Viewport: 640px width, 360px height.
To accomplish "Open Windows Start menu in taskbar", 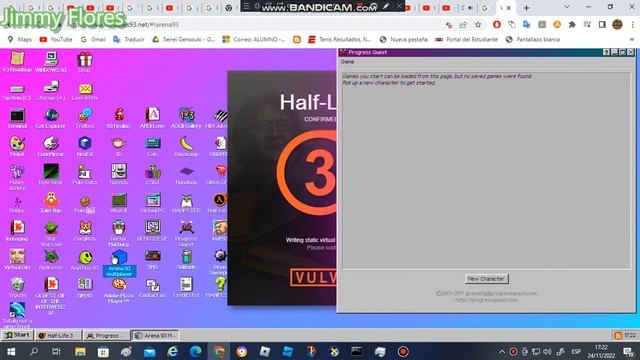I will pos(11,351).
